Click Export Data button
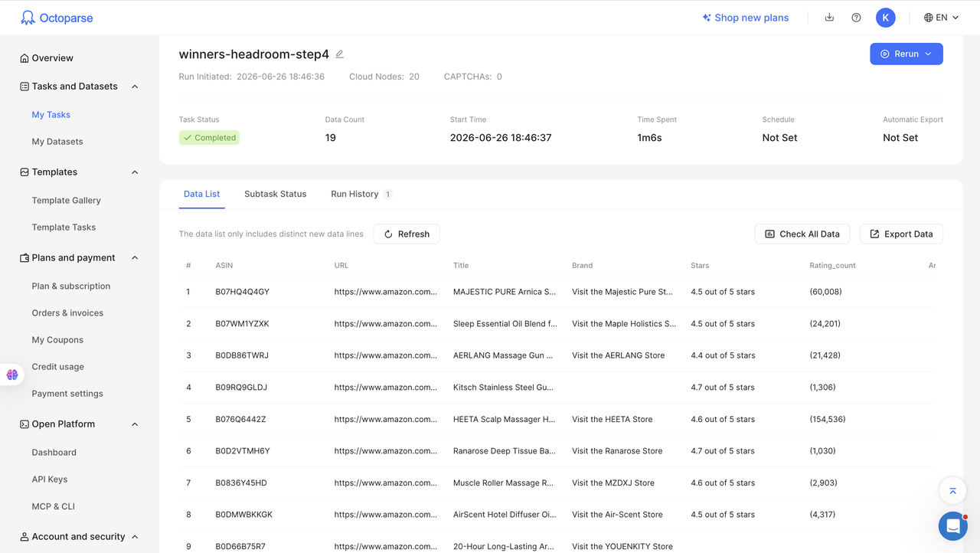Screen dimensions: 980x553 pyautogui.click(x=901, y=234)
